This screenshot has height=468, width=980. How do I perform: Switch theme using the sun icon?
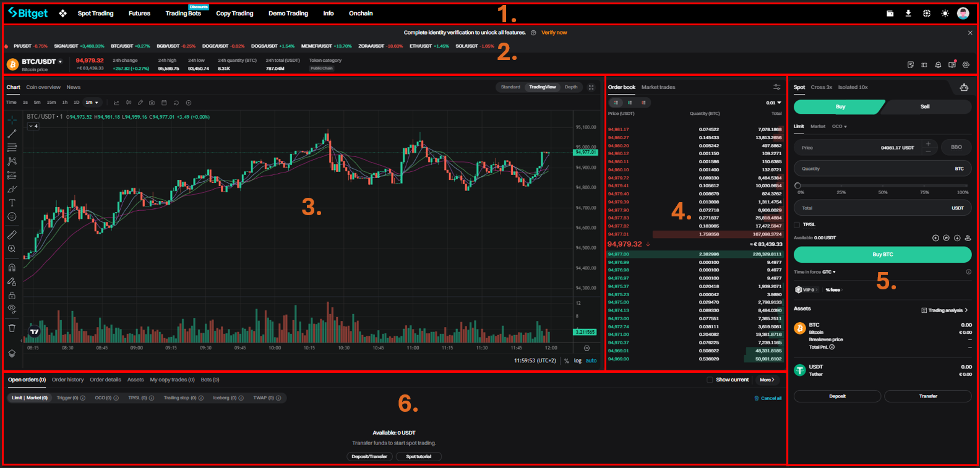945,13
